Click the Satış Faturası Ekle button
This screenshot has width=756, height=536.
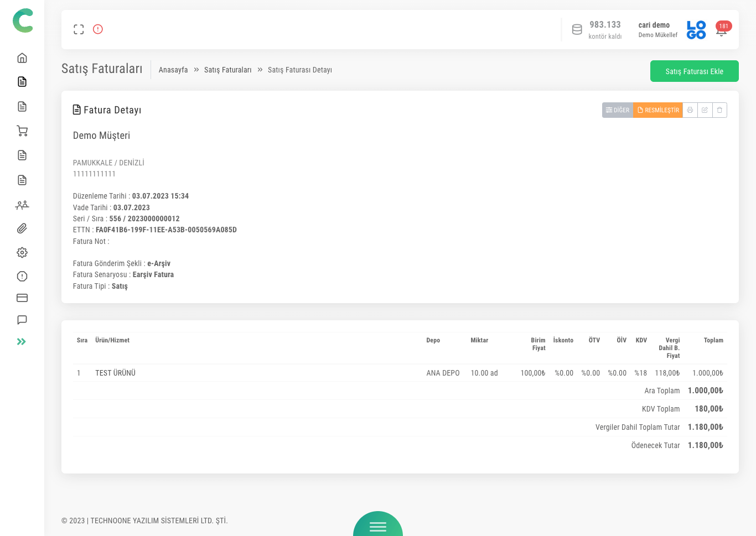[x=694, y=71]
